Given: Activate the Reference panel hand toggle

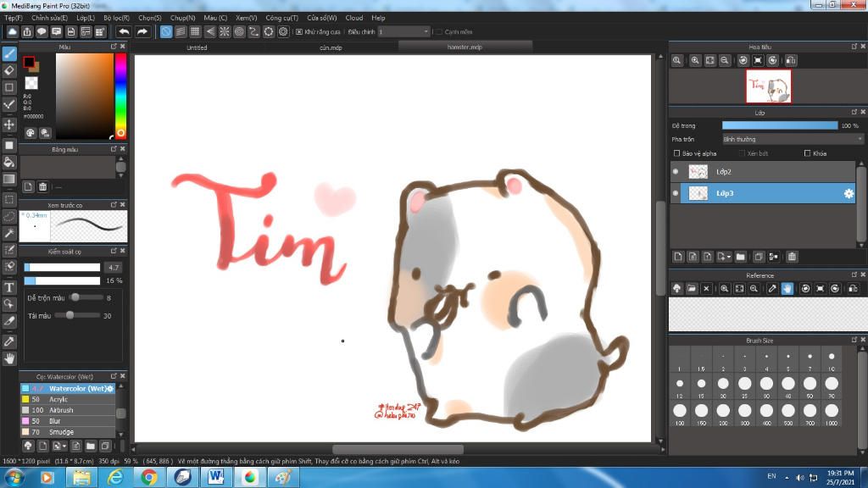Looking at the screenshot, I should (x=787, y=288).
